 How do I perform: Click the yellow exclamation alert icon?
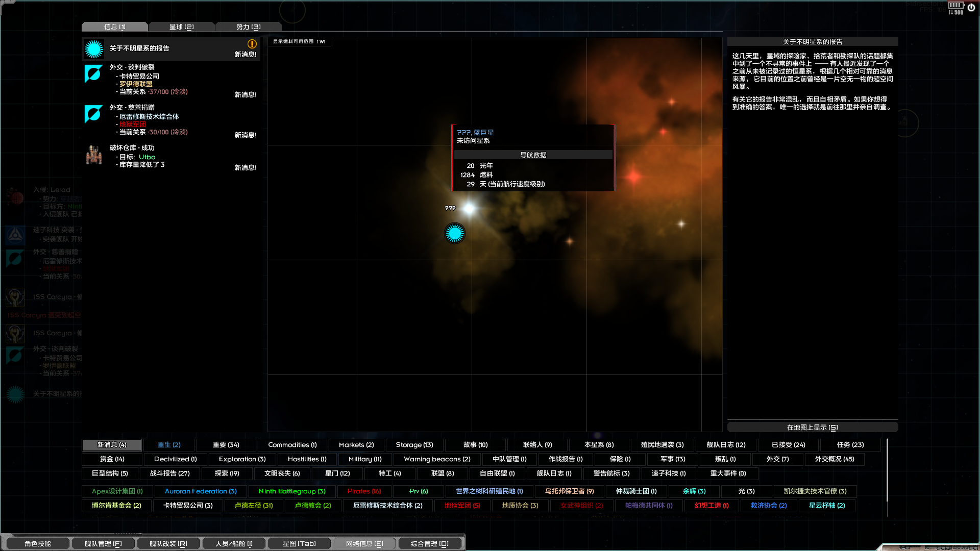[252, 44]
